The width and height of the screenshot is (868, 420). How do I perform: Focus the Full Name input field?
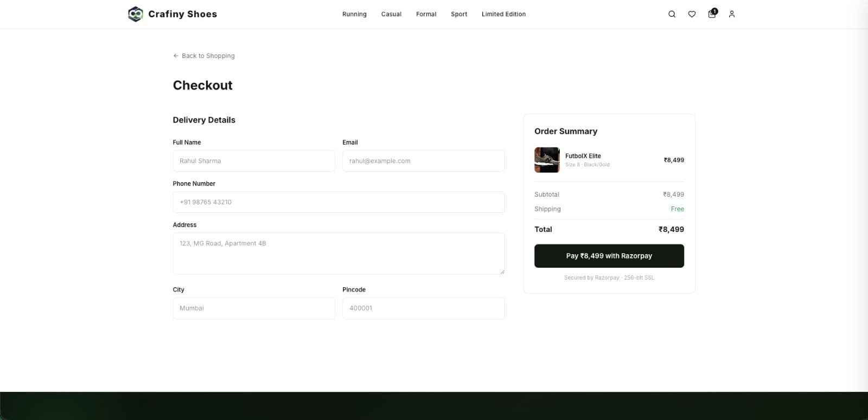point(254,161)
